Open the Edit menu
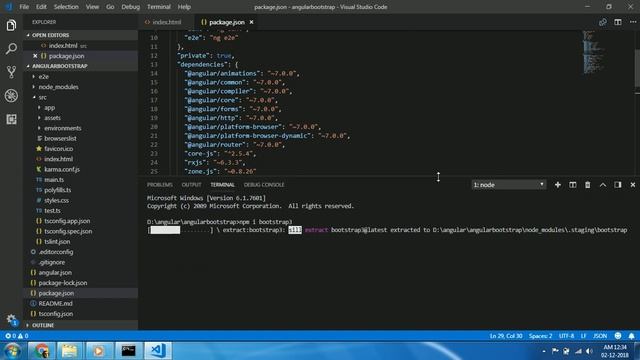The width and height of the screenshot is (640, 360). (41, 7)
